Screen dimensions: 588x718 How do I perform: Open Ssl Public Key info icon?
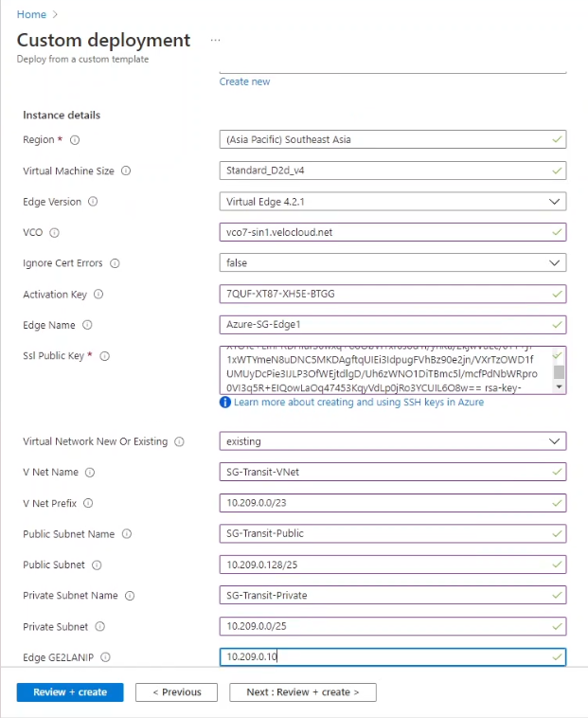click(x=105, y=356)
